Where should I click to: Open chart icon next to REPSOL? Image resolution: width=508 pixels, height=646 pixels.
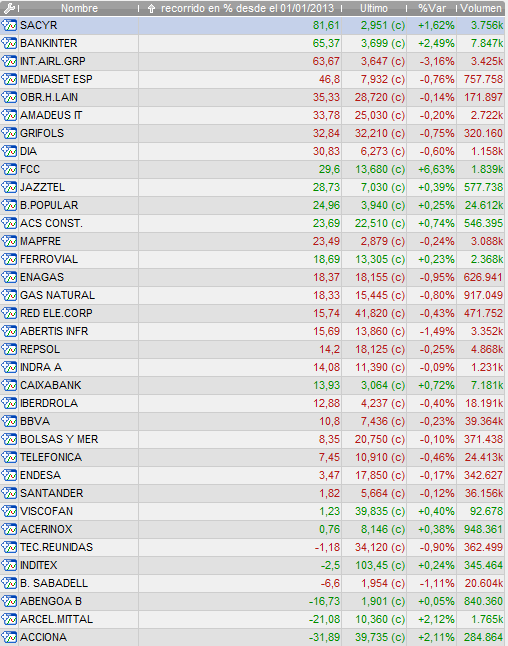[x=9, y=349]
